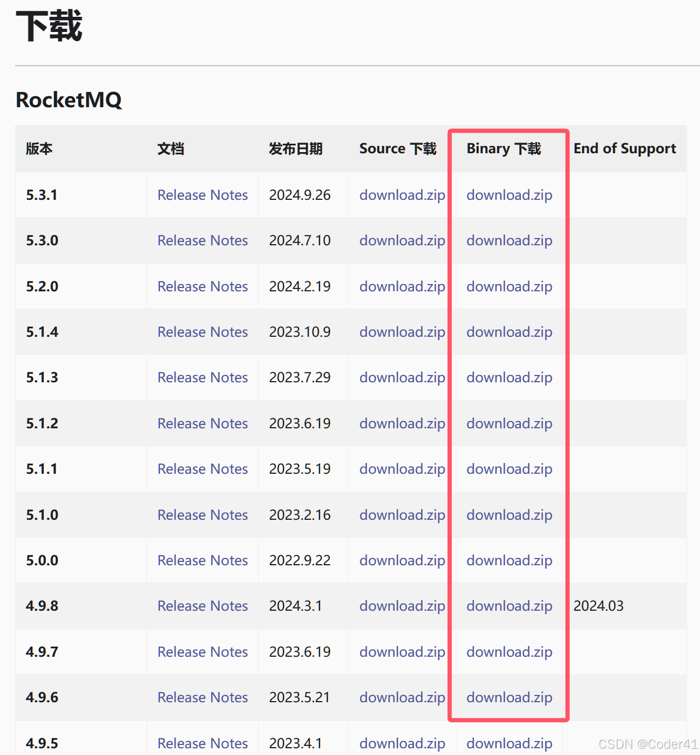The image size is (700, 755).
Task: Download the Source zip for version 5.3.0
Action: pyautogui.click(x=402, y=240)
